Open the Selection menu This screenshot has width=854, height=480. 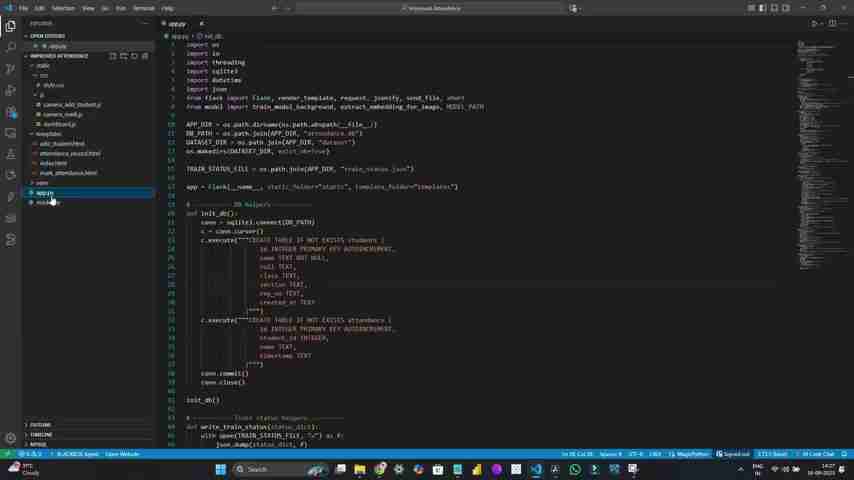pyautogui.click(x=63, y=8)
